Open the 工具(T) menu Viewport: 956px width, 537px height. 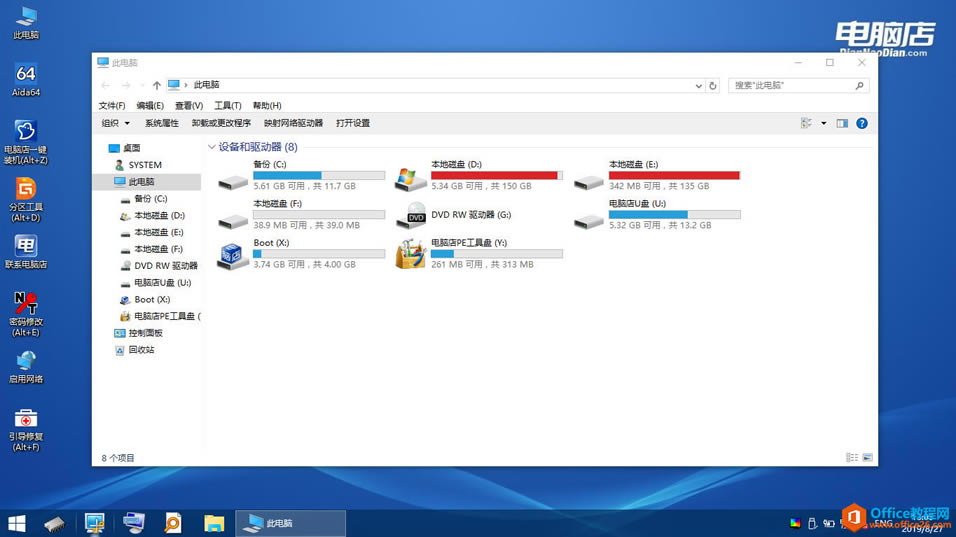pos(227,105)
